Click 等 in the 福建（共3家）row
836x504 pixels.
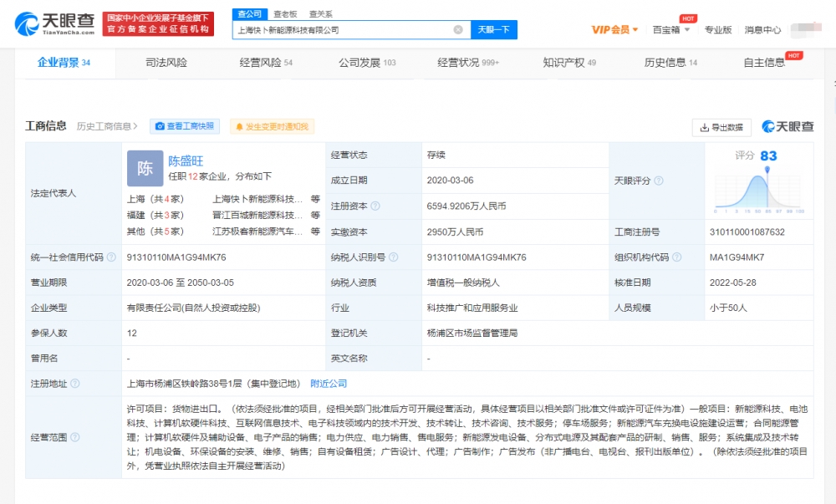point(316,216)
